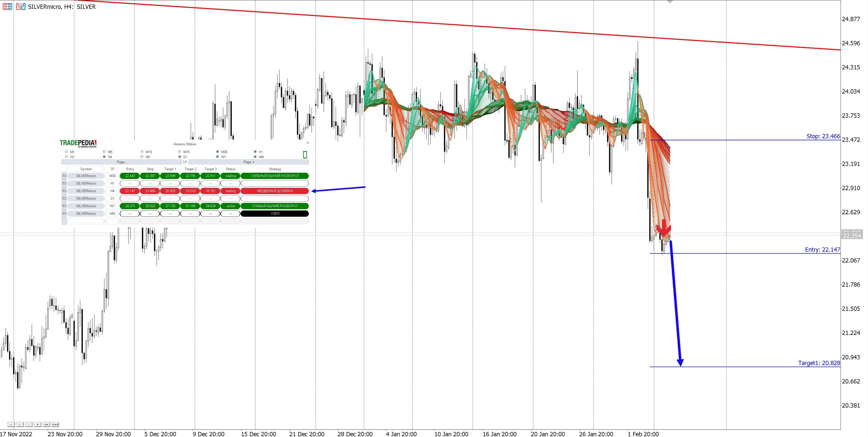Close the Avramis Ribbon panel
The width and height of the screenshot is (868, 437).
coord(308,143)
